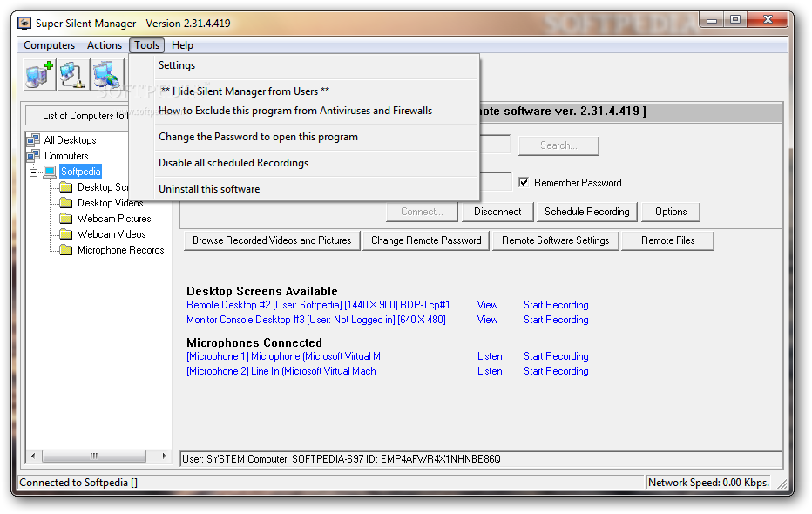812x514 pixels.
Task: Click the Connected to Softpedia status text
Action: point(78,483)
